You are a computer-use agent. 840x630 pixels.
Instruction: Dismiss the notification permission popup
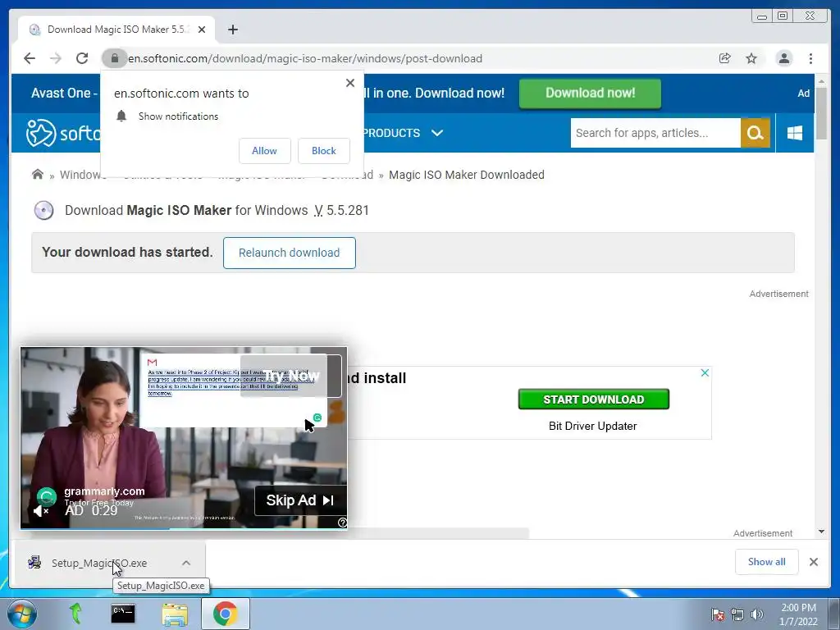click(350, 83)
